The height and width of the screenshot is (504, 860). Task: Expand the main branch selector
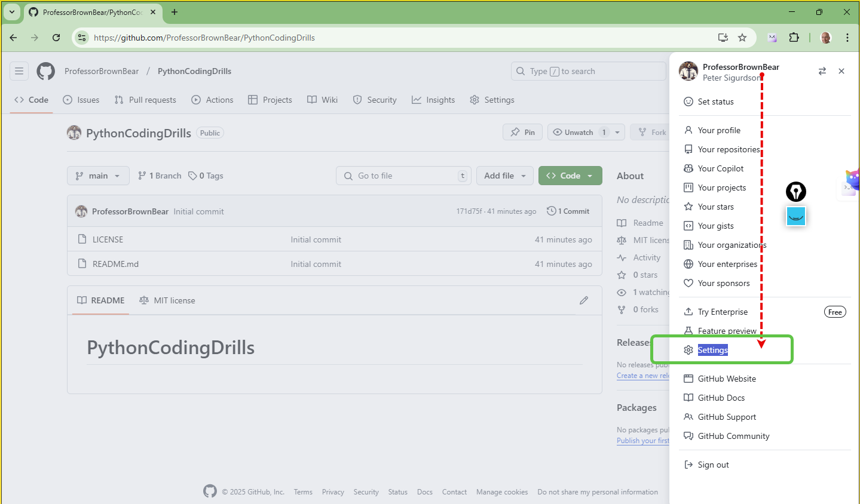(98, 176)
